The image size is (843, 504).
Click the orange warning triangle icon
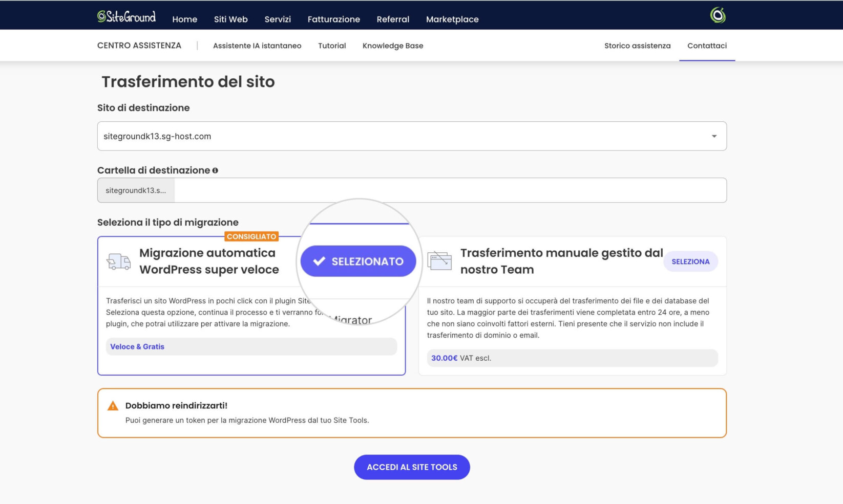[113, 406]
